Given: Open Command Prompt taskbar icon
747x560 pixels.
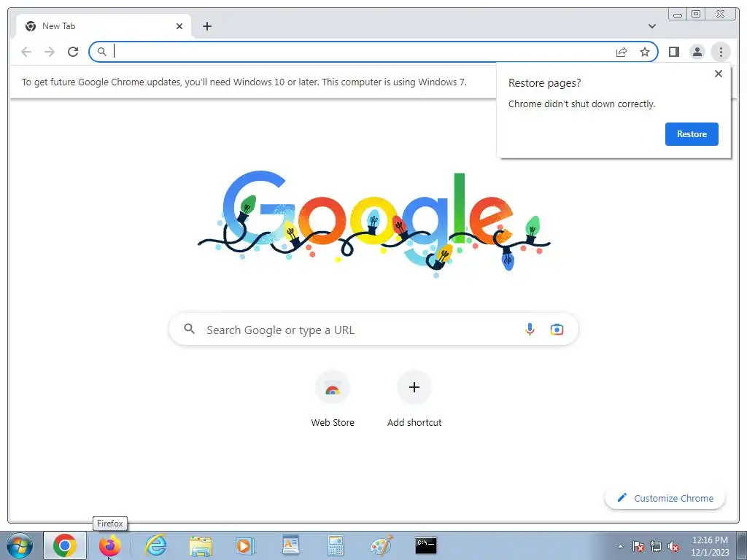Looking at the screenshot, I should tap(426, 545).
